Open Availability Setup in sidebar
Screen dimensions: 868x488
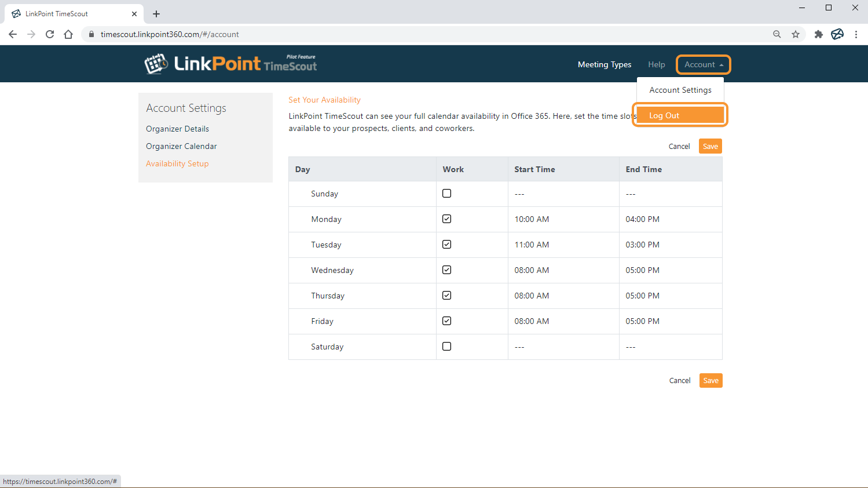pyautogui.click(x=177, y=163)
